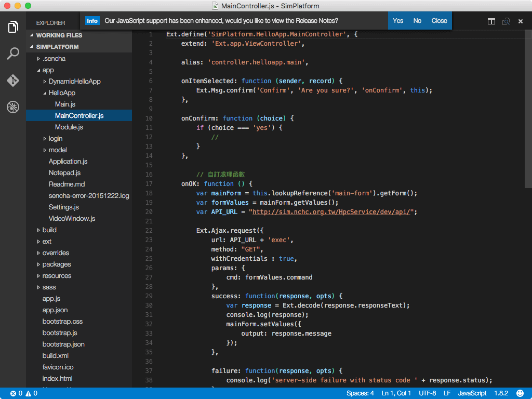Click Yes to view the Release Notes
This screenshot has width=532, height=399.
[x=398, y=21]
